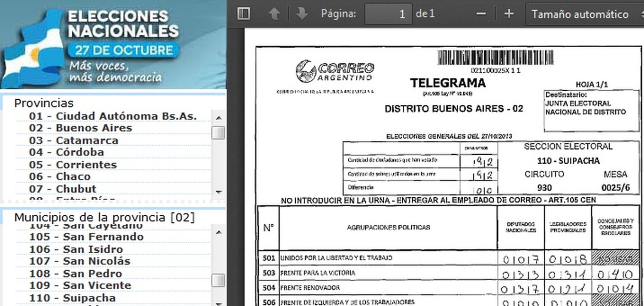Select municipality 107 - San Nicolás
Image resolution: width=644 pixels, height=306 pixels.
click(x=79, y=261)
